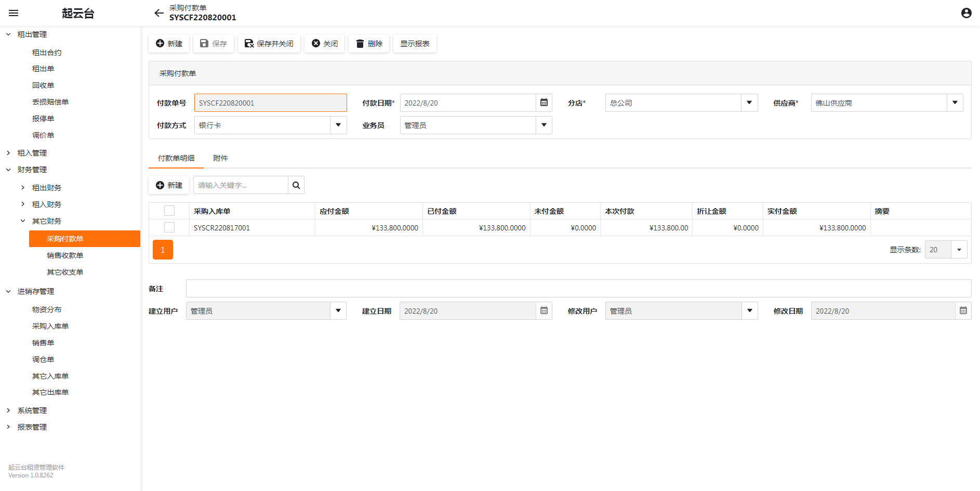Viewport: 980px width, 491px height.
Task: Click the 关闭 toolbar button
Action: pos(325,44)
